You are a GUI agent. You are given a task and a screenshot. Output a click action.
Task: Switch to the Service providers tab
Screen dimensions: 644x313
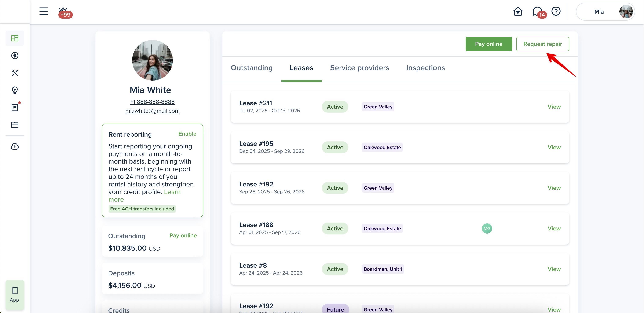coord(359,68)
